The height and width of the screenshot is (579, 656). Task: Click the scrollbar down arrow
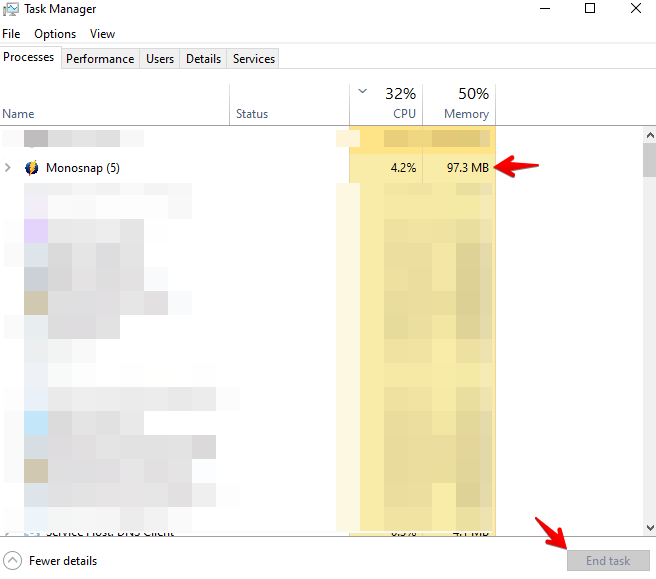(648, 526)
